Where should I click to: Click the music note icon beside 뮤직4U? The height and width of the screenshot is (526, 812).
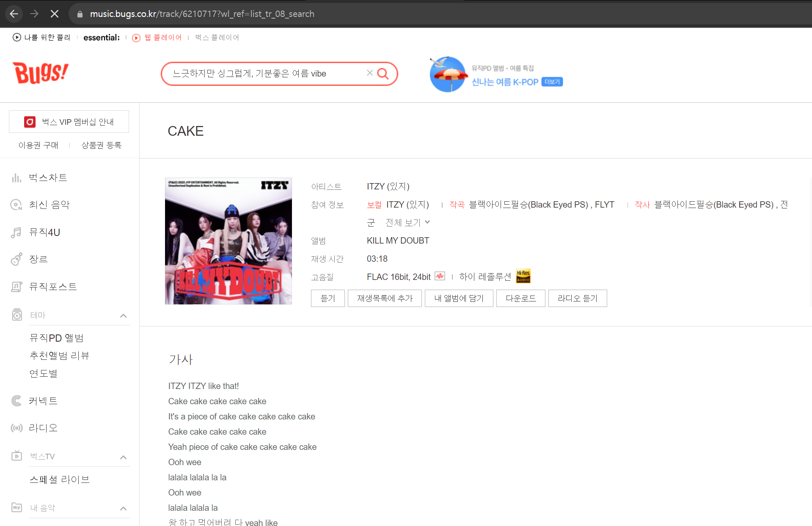click(x=17, y=232)
